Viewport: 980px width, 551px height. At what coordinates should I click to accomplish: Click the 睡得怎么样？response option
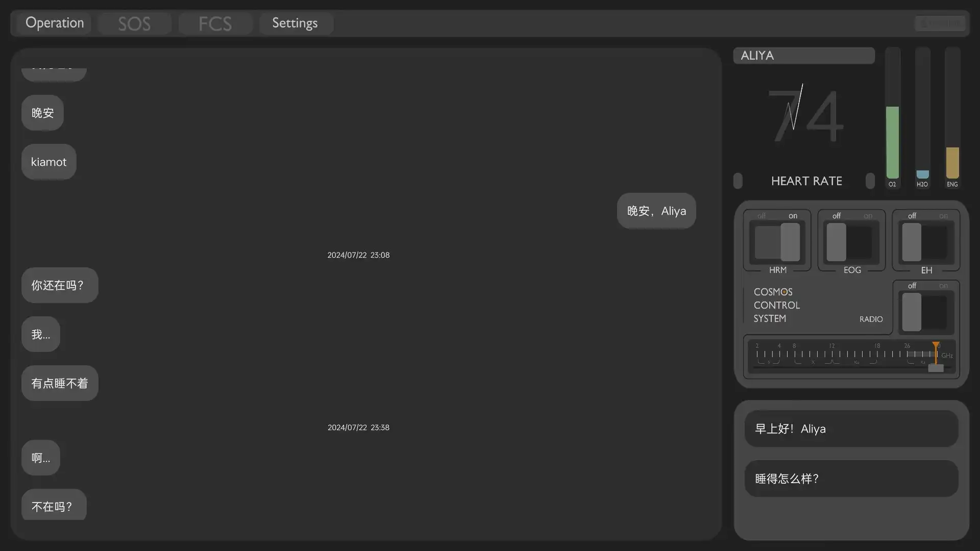tap(851, 478)
